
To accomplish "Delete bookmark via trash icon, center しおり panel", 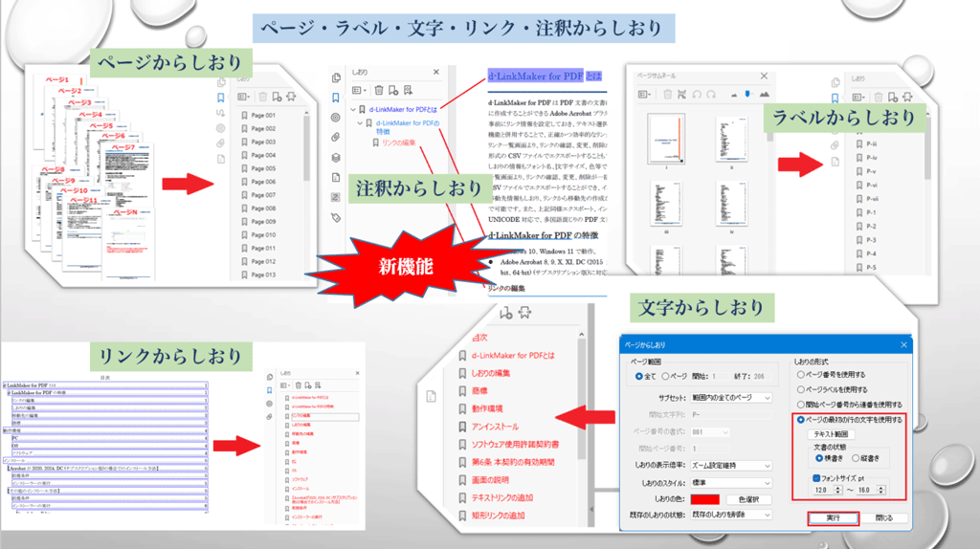I will pyautogui.click(x=379, y=91).
